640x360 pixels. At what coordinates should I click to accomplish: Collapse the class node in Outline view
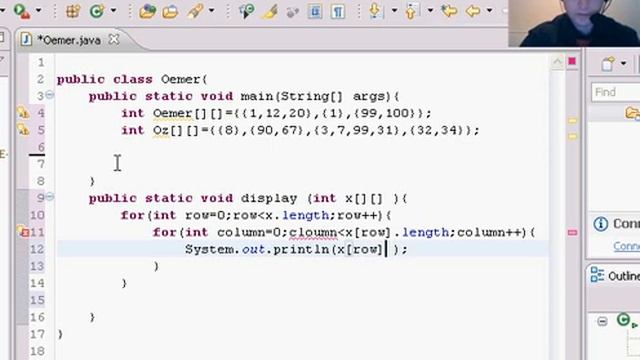coord(602,321)
